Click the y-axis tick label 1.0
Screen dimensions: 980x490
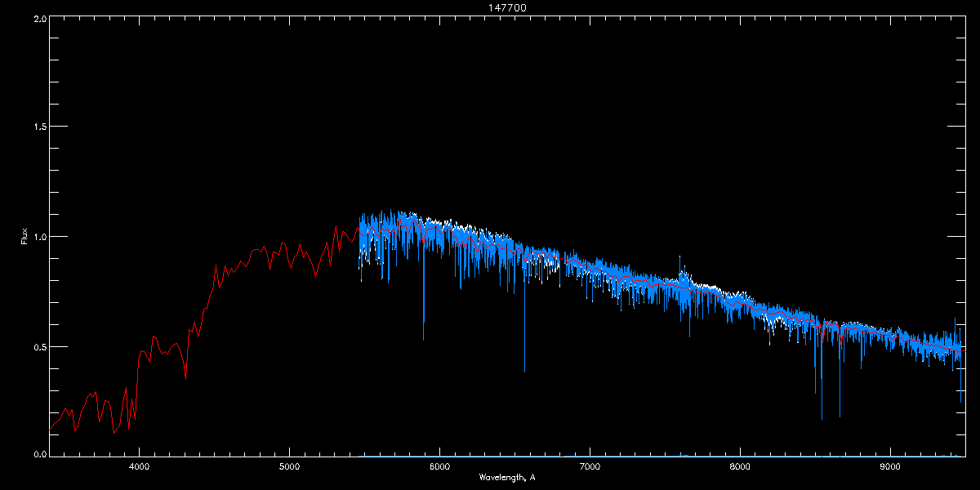[x=39, y=237]
